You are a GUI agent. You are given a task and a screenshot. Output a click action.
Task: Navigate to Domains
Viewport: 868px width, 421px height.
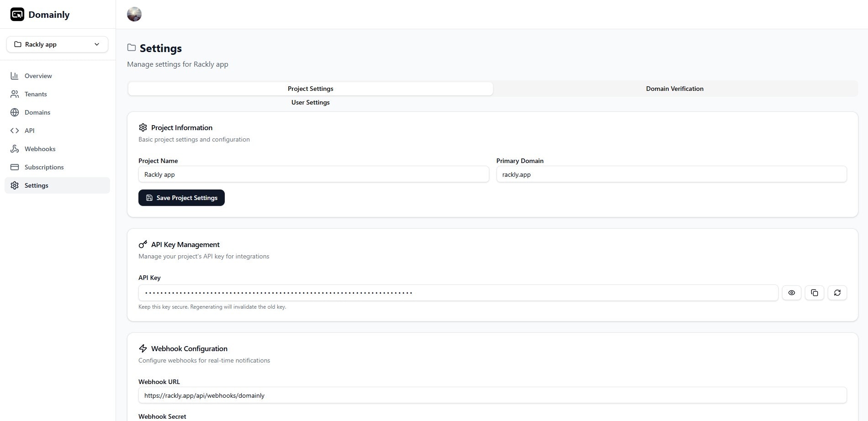click(57, 112)
